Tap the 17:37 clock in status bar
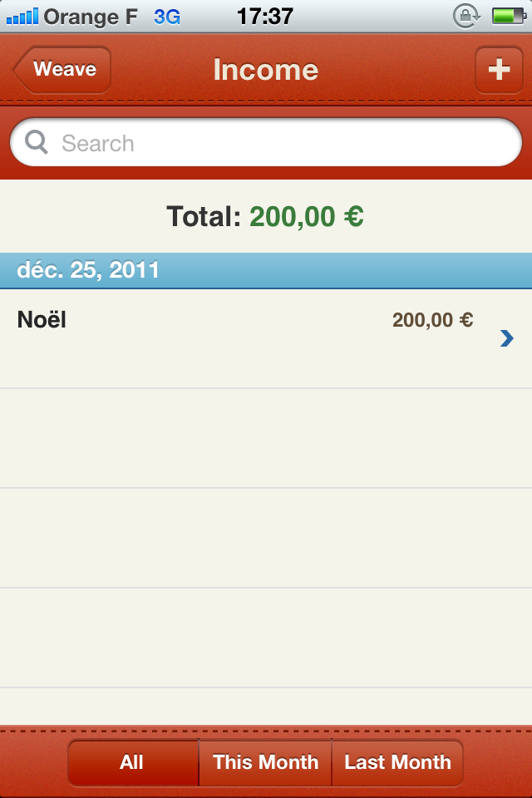 [x=264, y=16]
